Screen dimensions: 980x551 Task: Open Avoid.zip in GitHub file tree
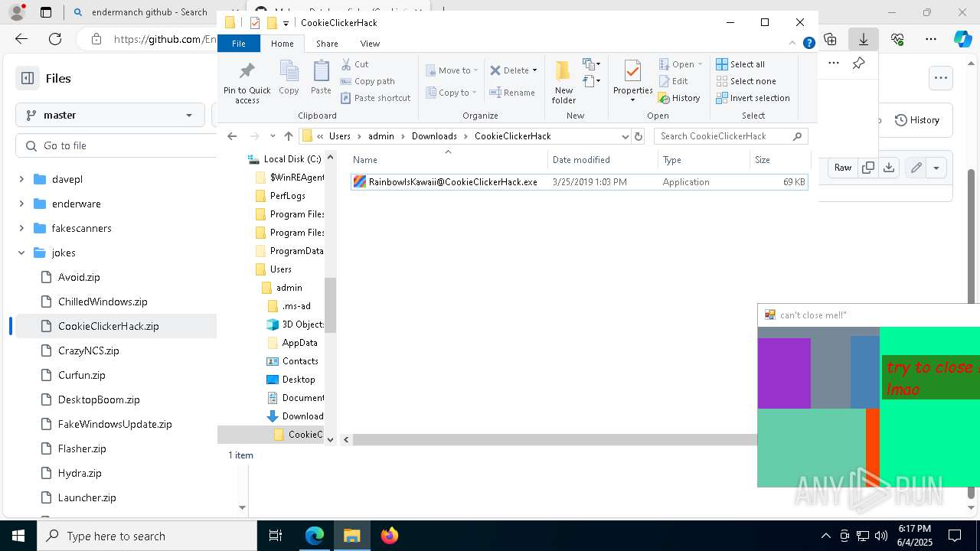point(79,277)
